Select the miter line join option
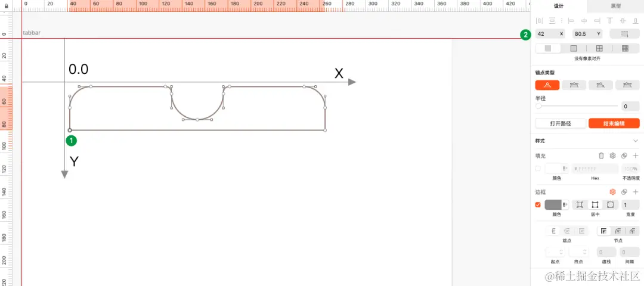Image resolution: width=644 pixels, height=286 pixels. [x=603, y=231]
